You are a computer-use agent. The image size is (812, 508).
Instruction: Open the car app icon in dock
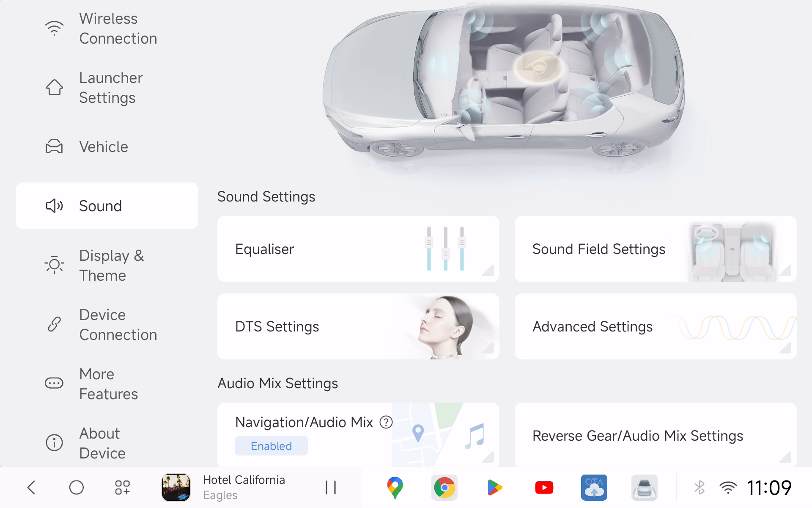tap(644, 487)
